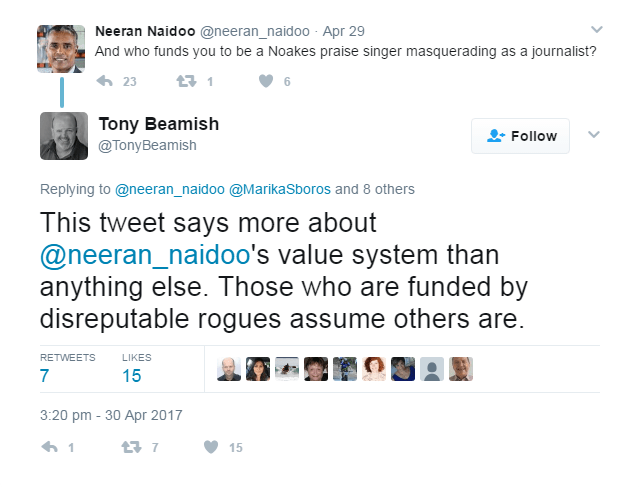This screenshot has width=639, height=488.
Task: Open more options chevron beside Follow
Action: [593, 135]
